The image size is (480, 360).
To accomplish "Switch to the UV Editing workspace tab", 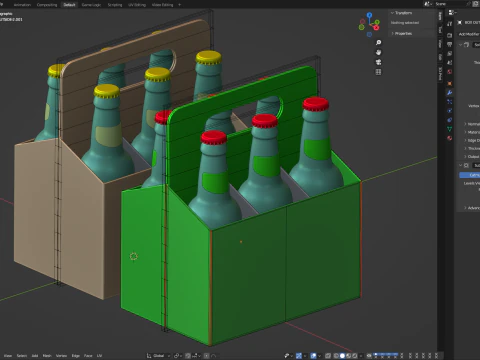I will 137,5.
